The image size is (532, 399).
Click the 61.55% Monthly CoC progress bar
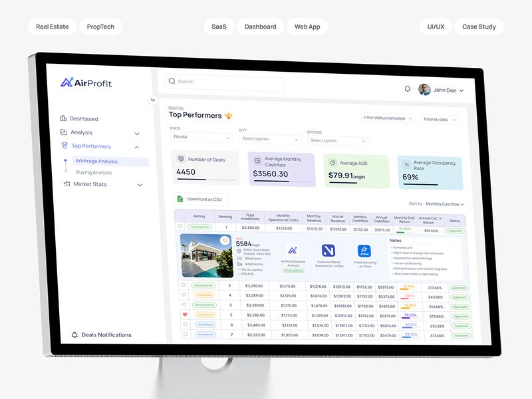[x=410, y=327]
